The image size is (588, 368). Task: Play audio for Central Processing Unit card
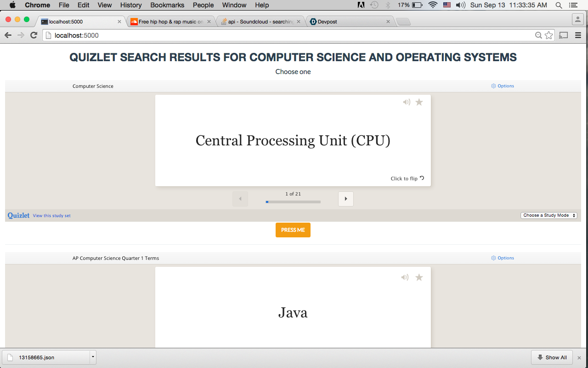pos(407,102)
